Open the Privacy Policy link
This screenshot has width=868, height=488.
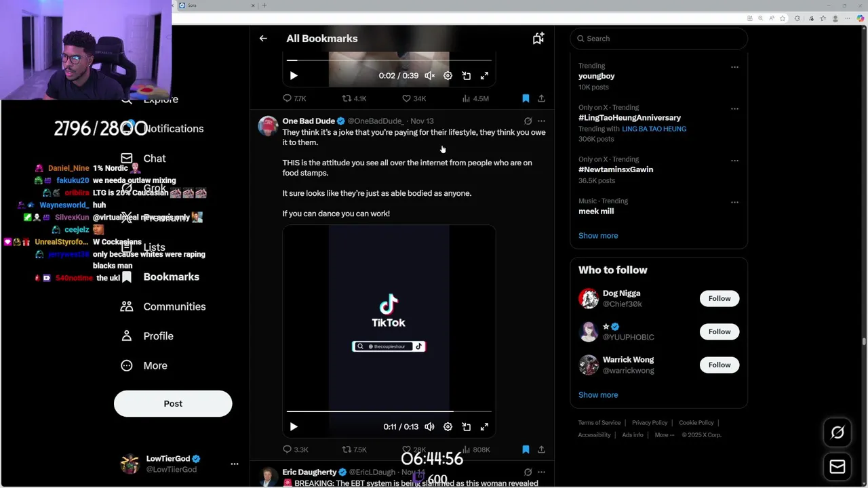coord(650,423)
